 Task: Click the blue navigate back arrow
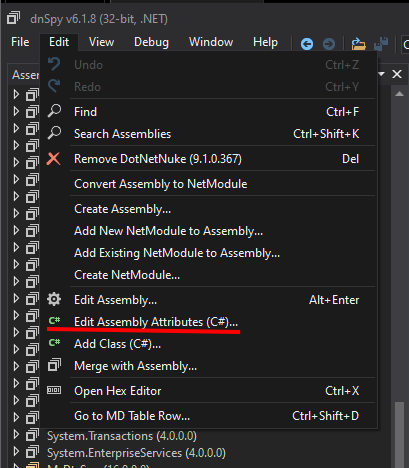click(x=307, y=44)
